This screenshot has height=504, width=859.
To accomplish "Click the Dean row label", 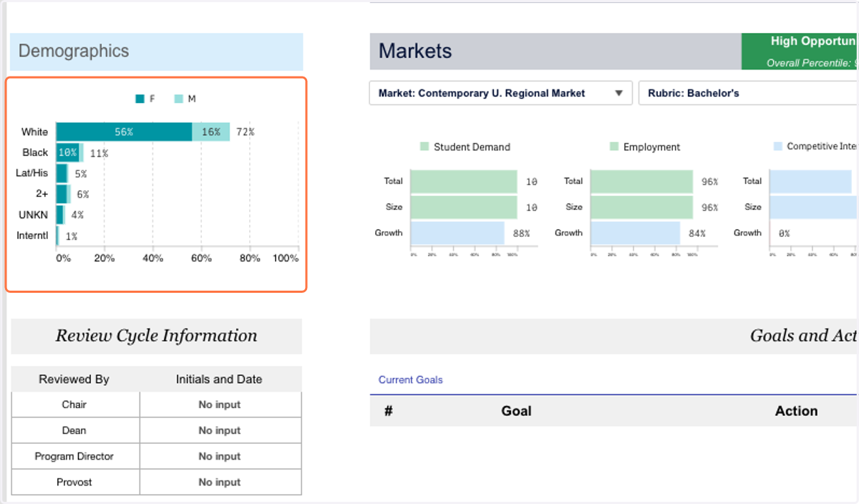I will [74, 430].
